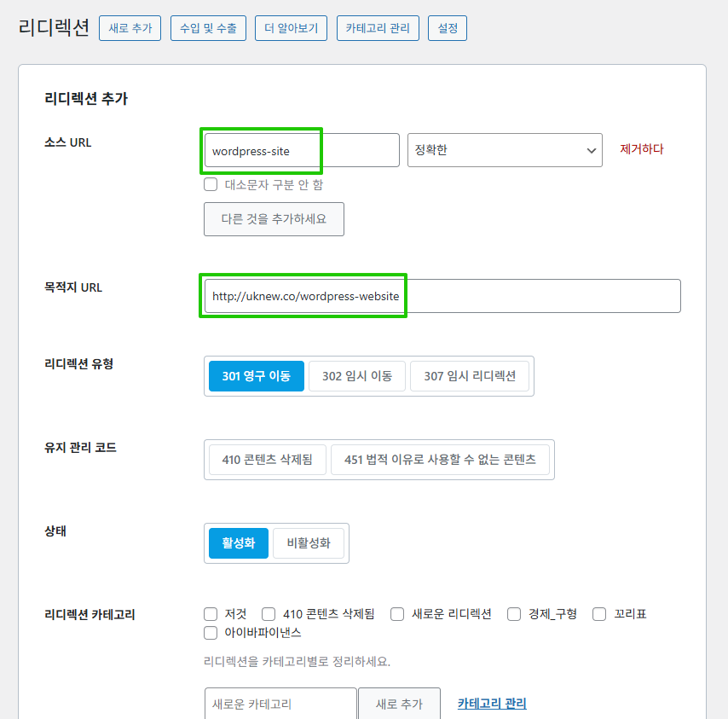Screen dimensions: 728x719
Task: Choose 451 법적 이유로 사용할 수 없는 콘텐츠
Action: pyautogui.click(x=440, y=460)
